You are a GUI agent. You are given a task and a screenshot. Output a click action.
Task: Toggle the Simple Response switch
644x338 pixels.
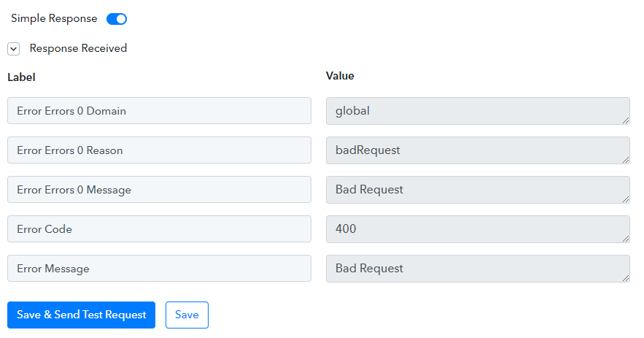[x=117, y=19]
